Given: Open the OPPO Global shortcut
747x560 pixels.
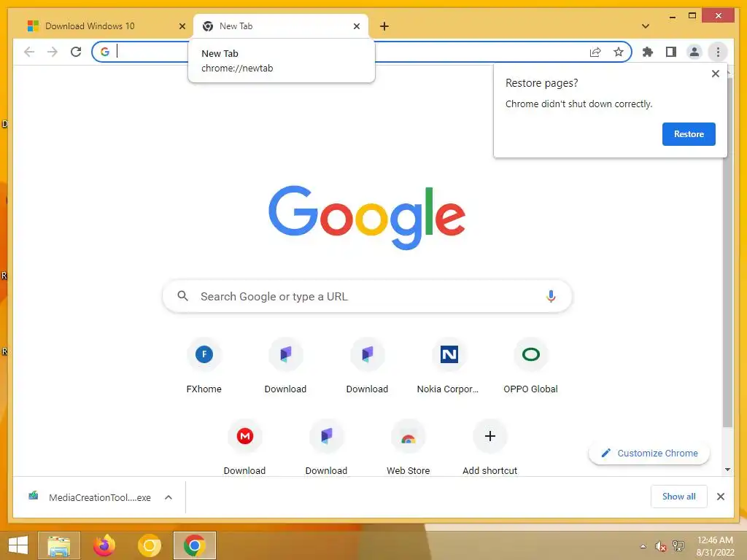Looking at the screenshot, I should point(531,366).
